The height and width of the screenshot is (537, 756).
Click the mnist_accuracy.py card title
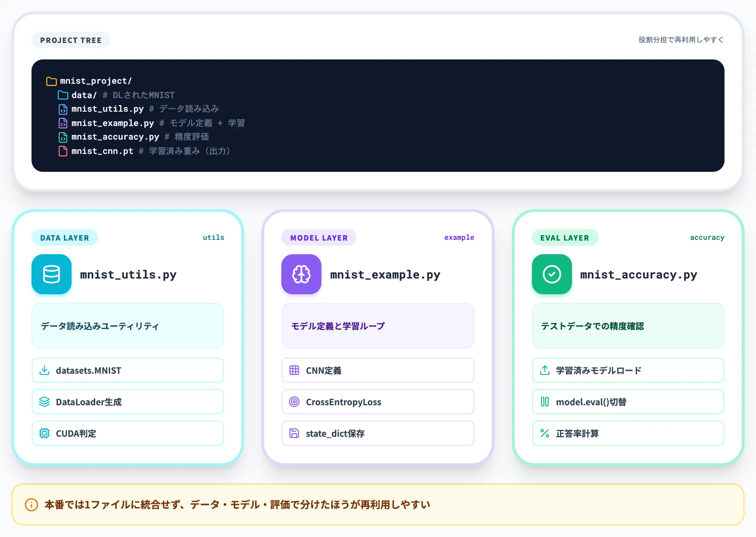click(x=639, y=275)
